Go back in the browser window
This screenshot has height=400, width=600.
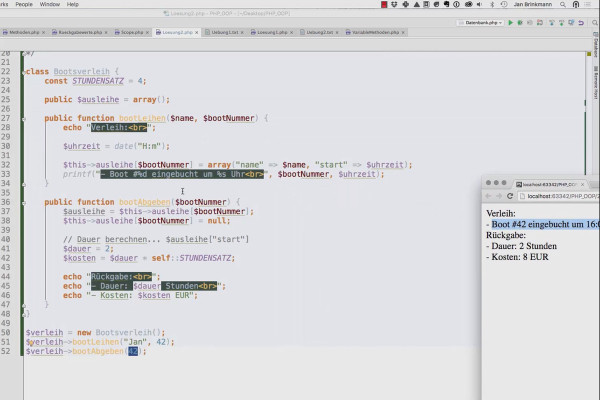[x=488, y=196]
